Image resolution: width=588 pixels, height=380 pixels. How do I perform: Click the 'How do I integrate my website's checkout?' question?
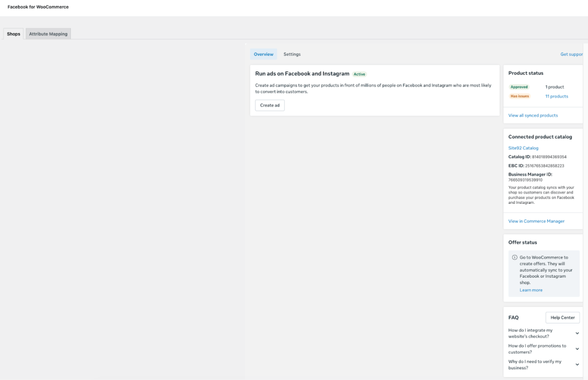530,333
